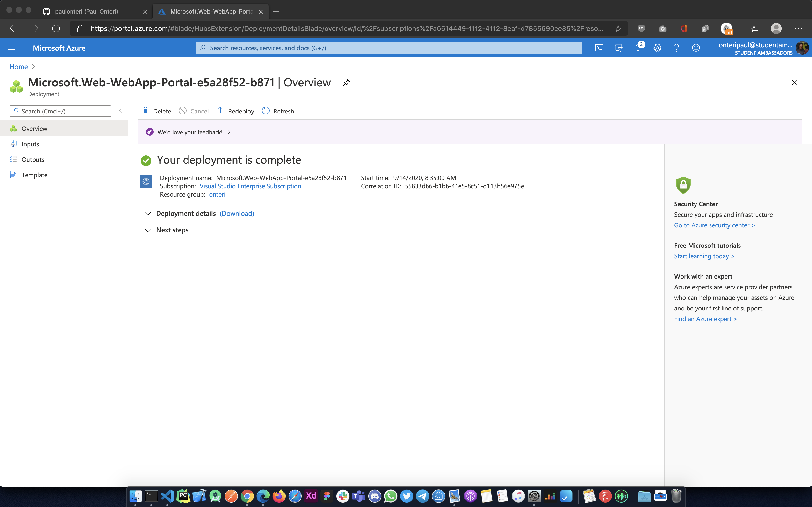Expand the Next steps section
This screenshot has height=507, width=812.
point(148,230)
